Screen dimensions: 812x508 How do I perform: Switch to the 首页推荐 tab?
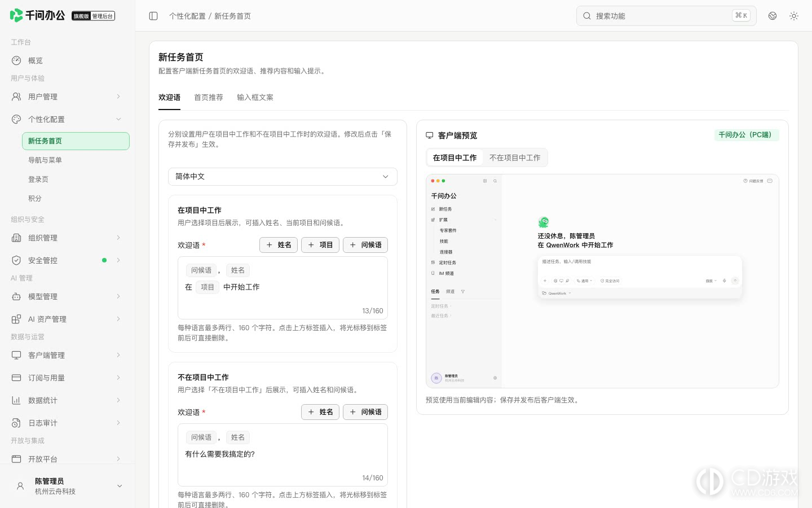point(209,98)
